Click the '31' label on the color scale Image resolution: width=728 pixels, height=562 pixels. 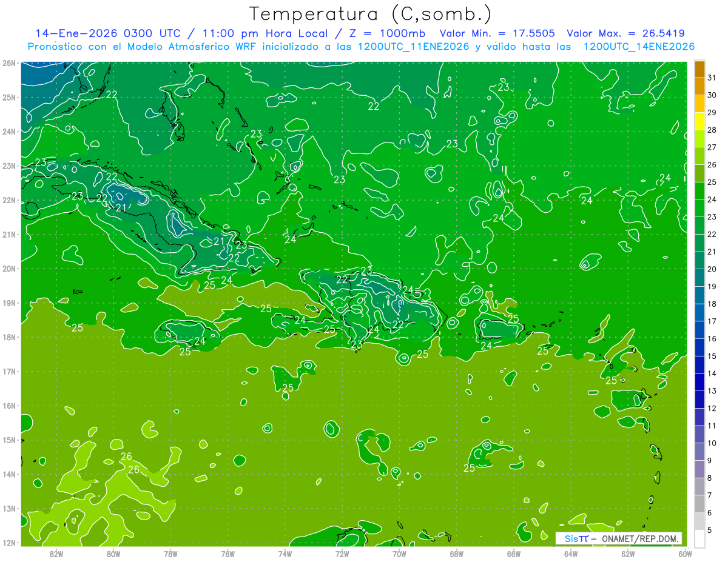pos(712,78)
